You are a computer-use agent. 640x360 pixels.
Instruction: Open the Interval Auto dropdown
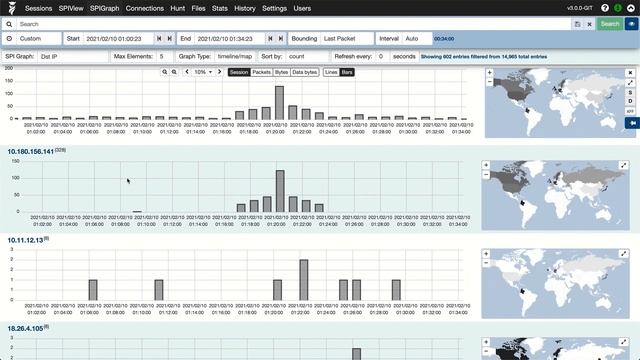(417, 39)
